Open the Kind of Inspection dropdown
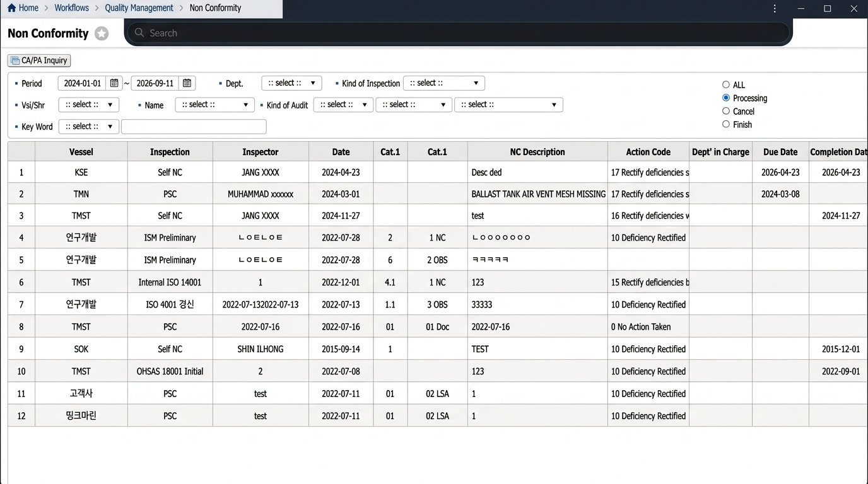 point(444,83)
